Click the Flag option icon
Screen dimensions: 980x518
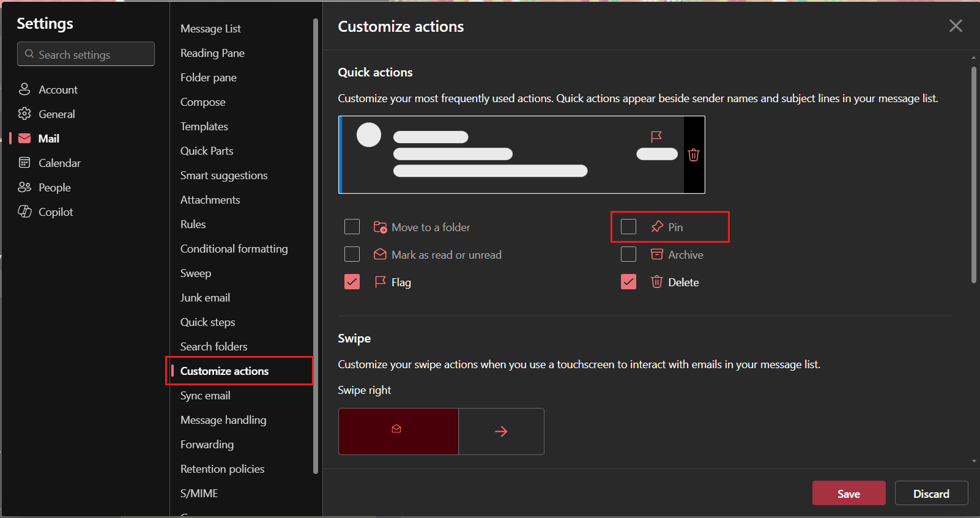(x=380, y=281)
